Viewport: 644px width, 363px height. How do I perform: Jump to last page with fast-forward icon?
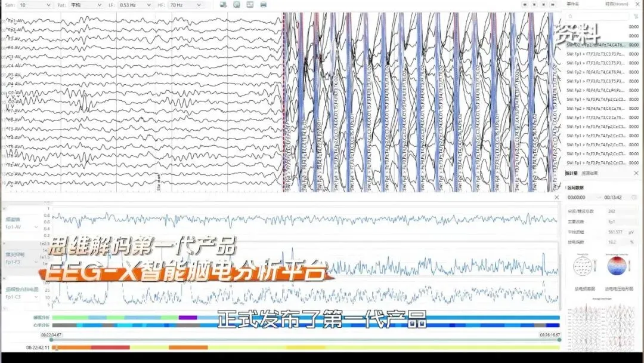coord(553,5)
